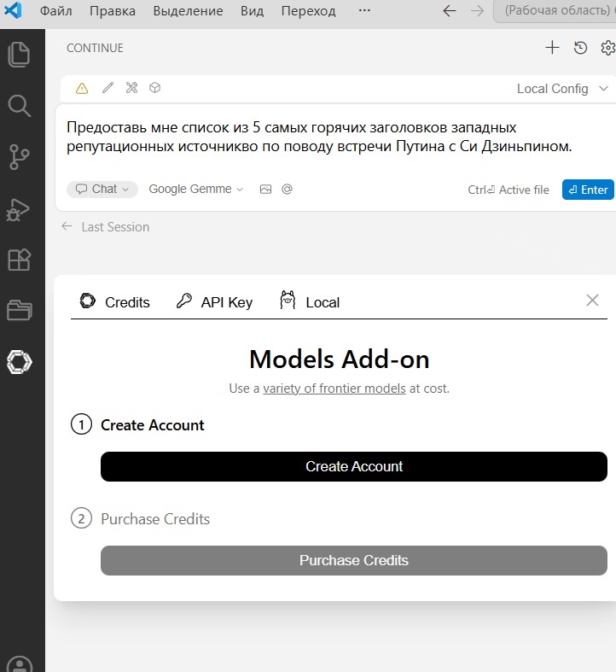Add context with the @ icon

click(287, 189)
